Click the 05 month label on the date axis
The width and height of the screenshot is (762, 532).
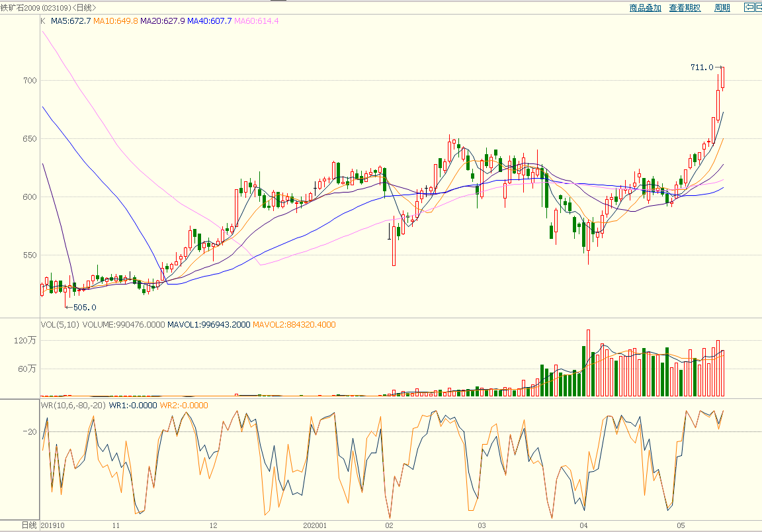pos(681,525)
